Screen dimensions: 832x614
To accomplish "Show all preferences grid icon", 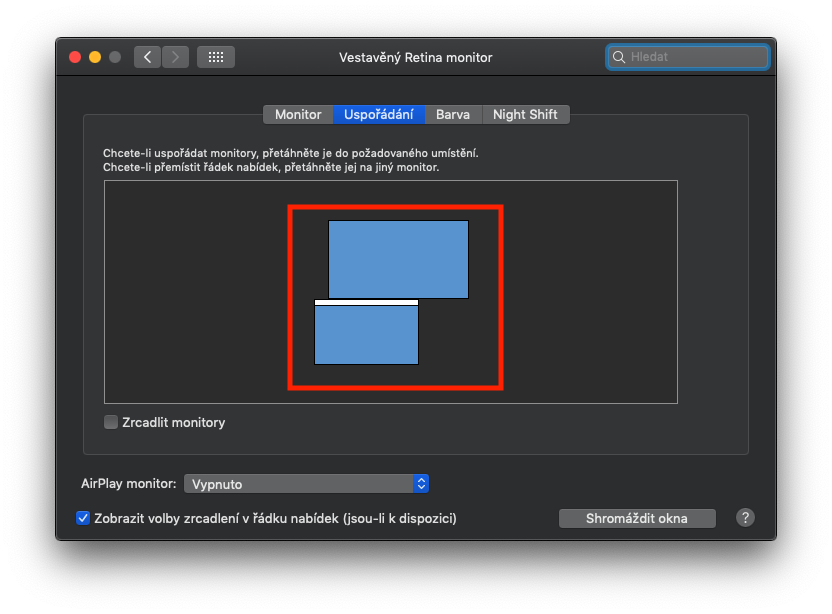I will coord(215,57).
